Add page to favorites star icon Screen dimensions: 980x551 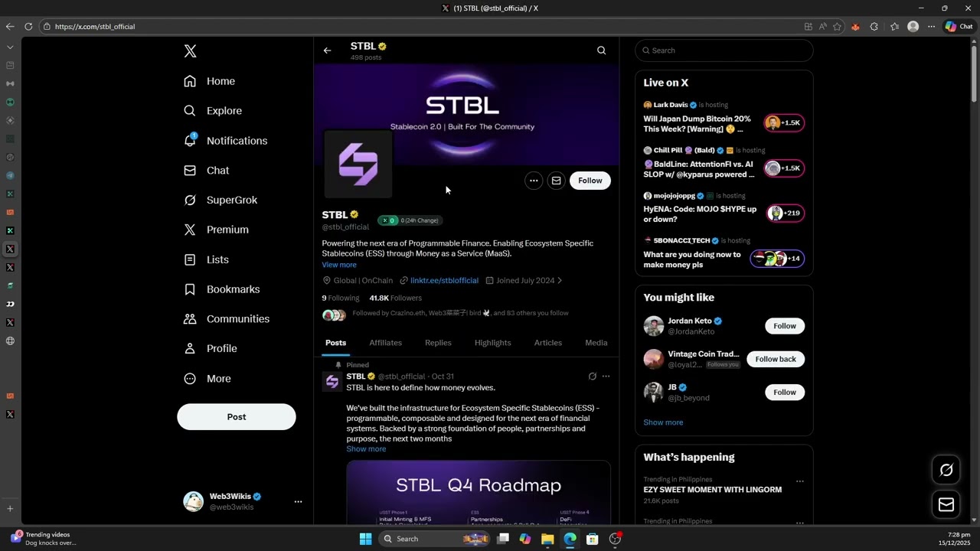[837, 26]
